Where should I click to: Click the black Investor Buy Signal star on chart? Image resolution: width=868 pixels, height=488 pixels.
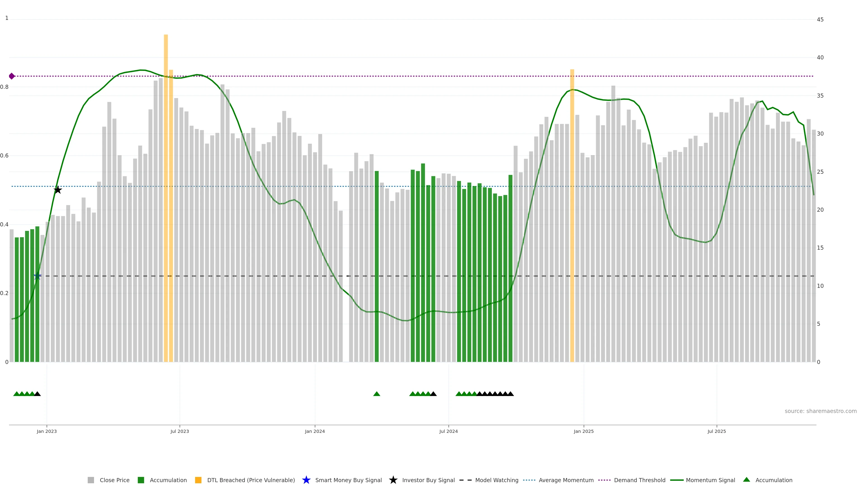[x=58, y=190]
